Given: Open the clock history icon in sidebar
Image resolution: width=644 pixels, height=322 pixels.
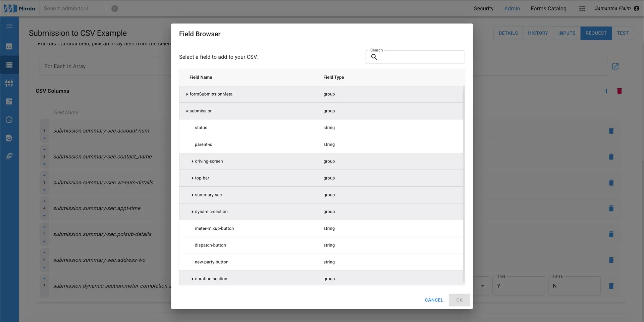Looking at the screenshot, I should click(x=9, y=120).
